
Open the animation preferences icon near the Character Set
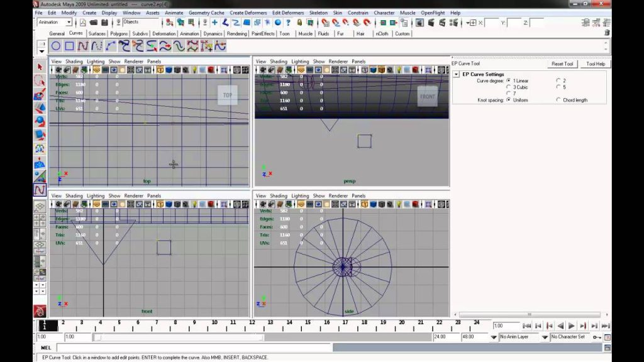(608, 337)
